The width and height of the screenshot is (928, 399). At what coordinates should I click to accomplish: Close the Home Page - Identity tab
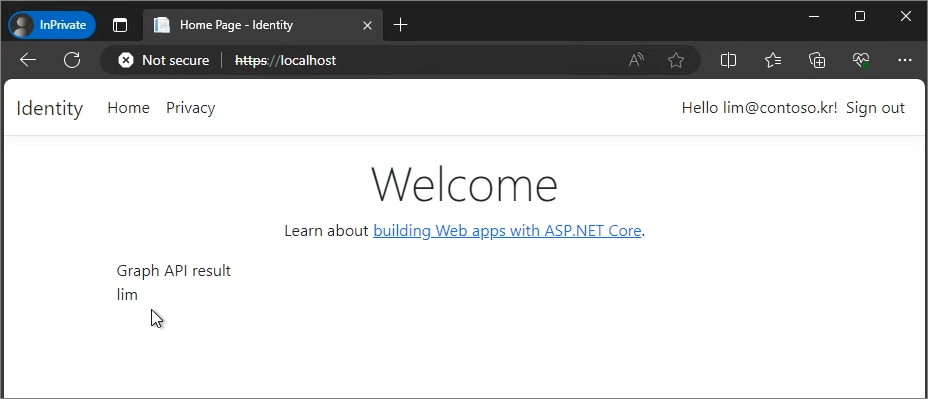367,25
